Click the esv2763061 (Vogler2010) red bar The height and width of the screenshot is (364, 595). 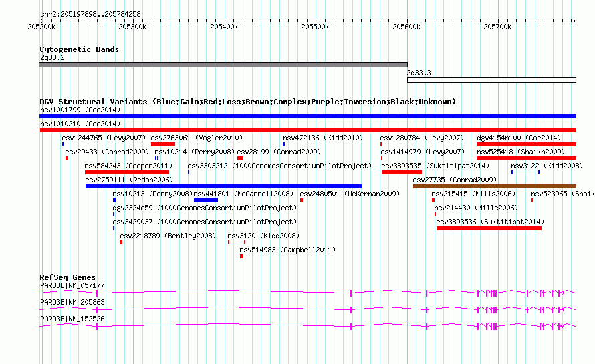coord(163,144)
